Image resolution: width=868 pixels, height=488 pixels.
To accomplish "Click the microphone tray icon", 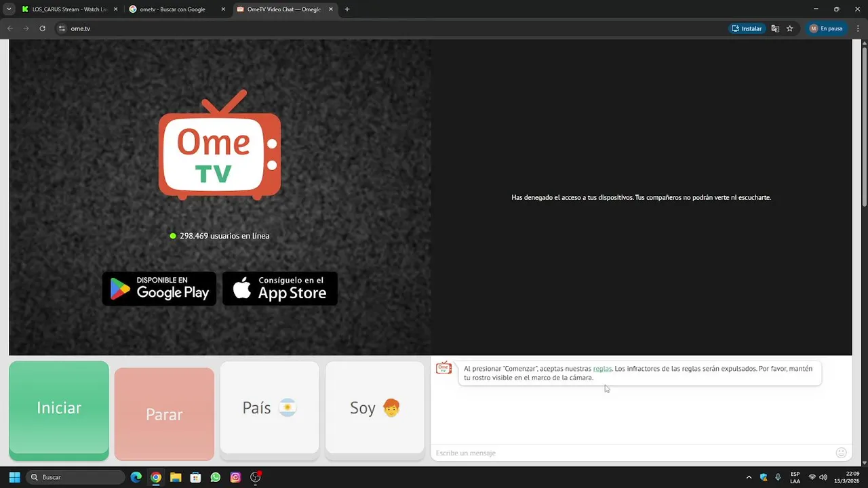I will pyautogui.click(x=778, y=477).
